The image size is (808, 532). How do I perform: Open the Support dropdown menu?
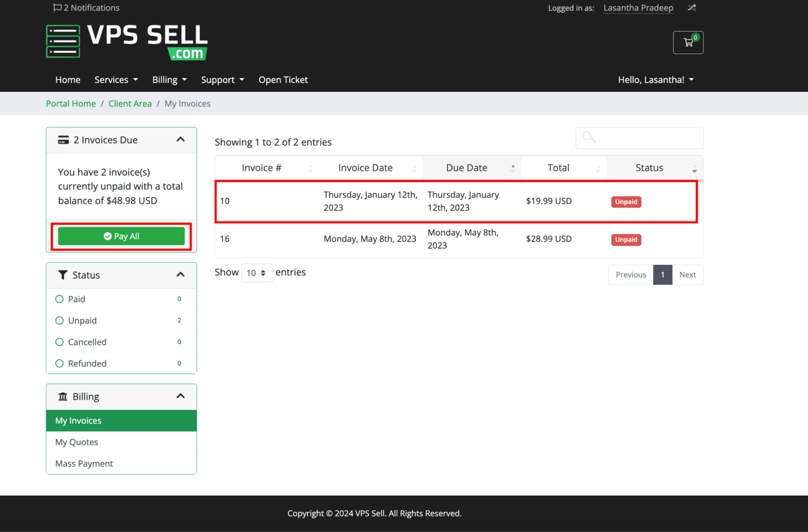tap(222, 80)
